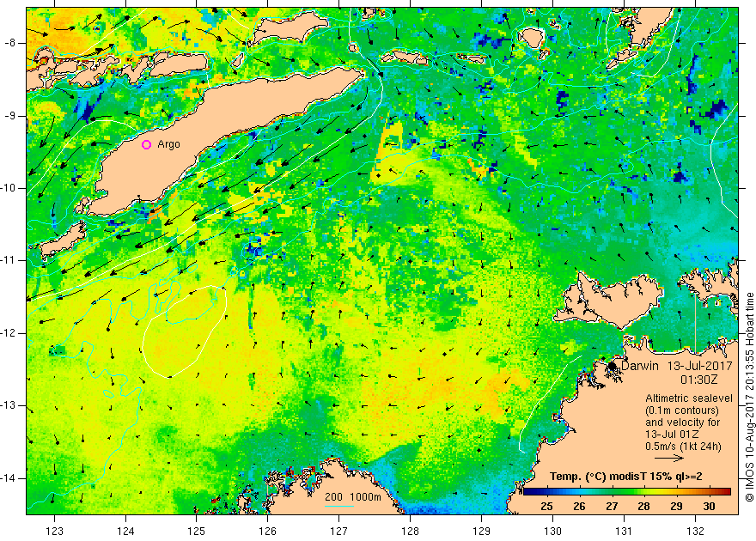Click the cyan depth contour legend line

pos(339,505)
